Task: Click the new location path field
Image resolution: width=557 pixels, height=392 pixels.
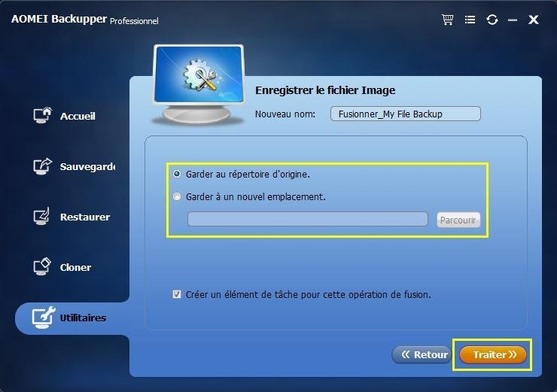Action: point(308,219)
